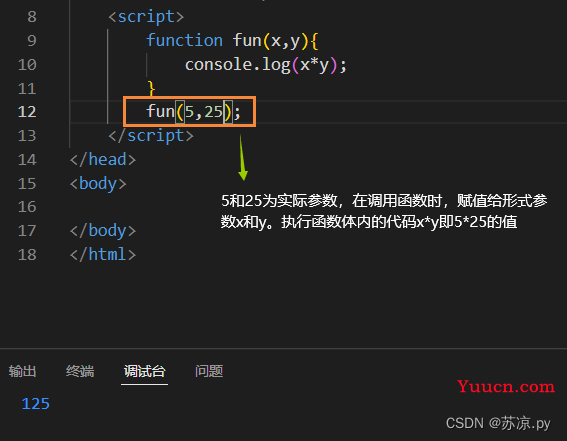Click the closing brace on line 11
This screenshot has height=441, width=567.
tap(151, 88)
